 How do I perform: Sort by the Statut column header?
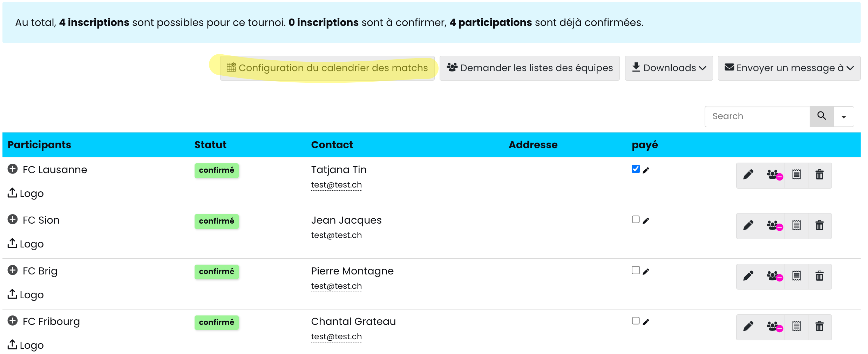pyautogui.click(x=210, y=145)
